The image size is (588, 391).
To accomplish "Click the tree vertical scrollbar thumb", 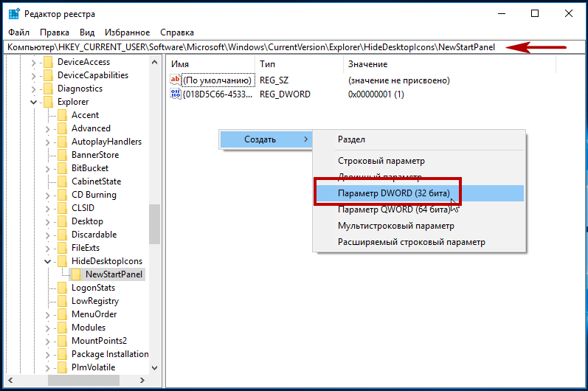I will [154, 224].
